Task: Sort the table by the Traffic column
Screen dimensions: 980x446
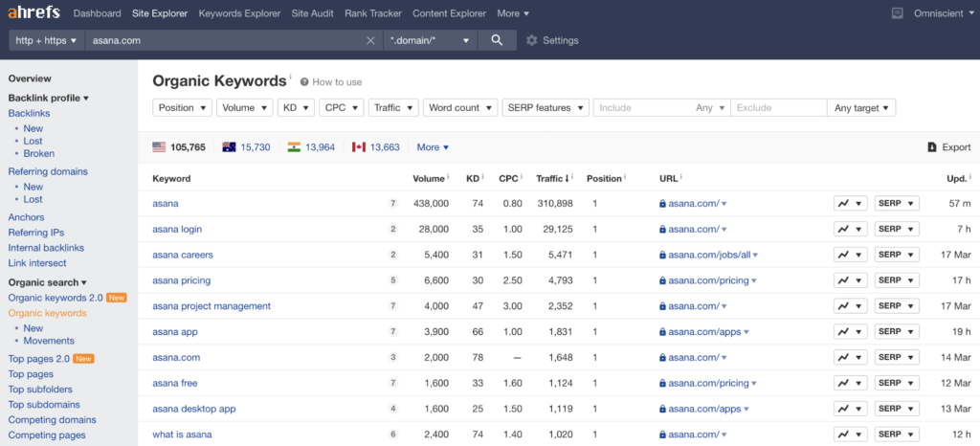Action: pyautogui.click(x=552, y=179)
